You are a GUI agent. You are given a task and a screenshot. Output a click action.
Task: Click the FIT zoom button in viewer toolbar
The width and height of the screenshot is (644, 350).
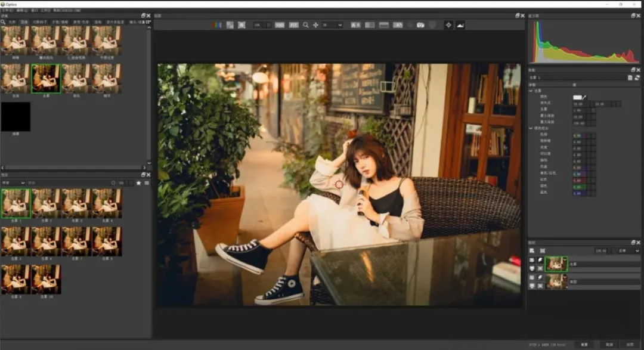293,25
